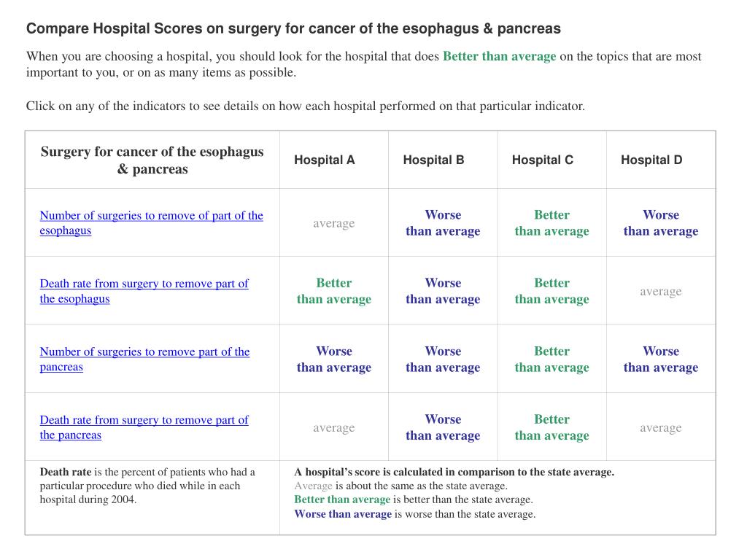
Task: Open esophagus surgeries count indicator link
Action: (152, 223)
